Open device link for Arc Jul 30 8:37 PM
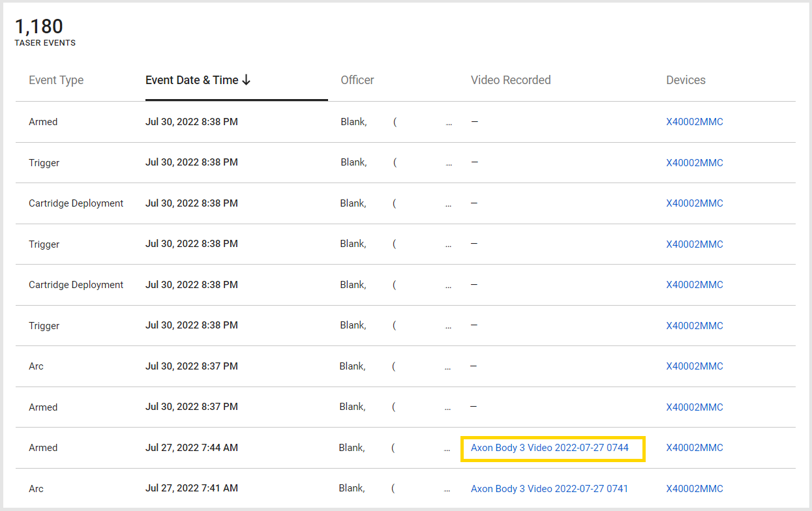 (x=694, y=366)
